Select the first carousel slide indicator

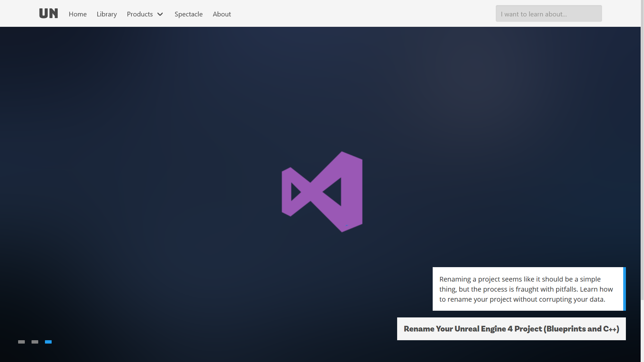coord(21,342)
